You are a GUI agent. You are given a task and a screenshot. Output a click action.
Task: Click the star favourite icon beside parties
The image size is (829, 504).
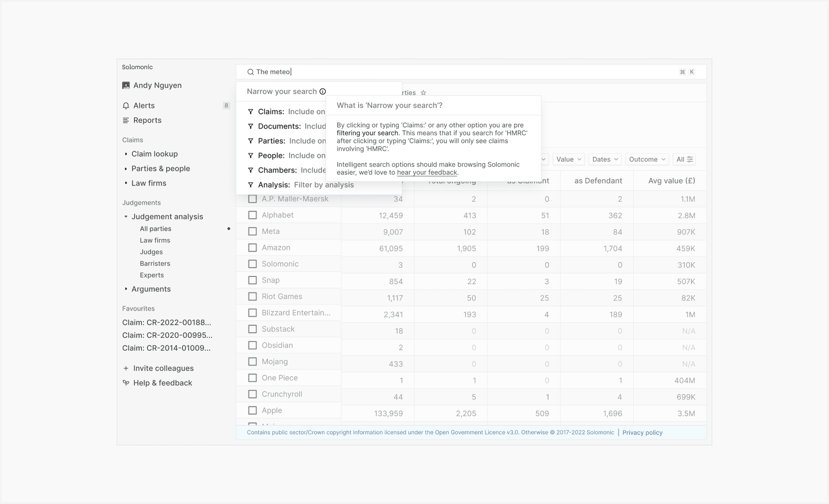tap(423, 93)
